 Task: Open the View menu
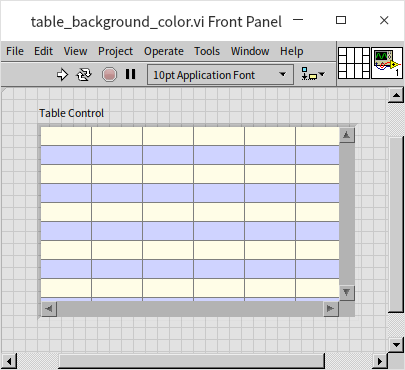pos(75,51)
